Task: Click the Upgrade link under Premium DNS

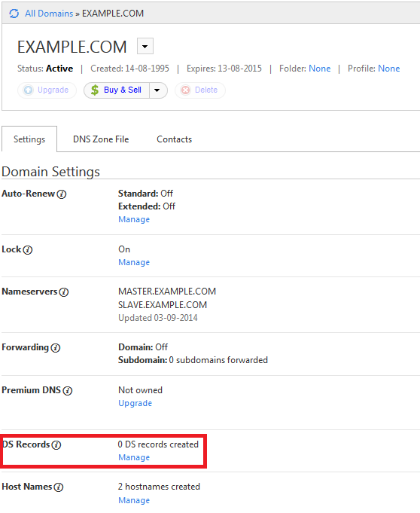Action: [135, 403]
